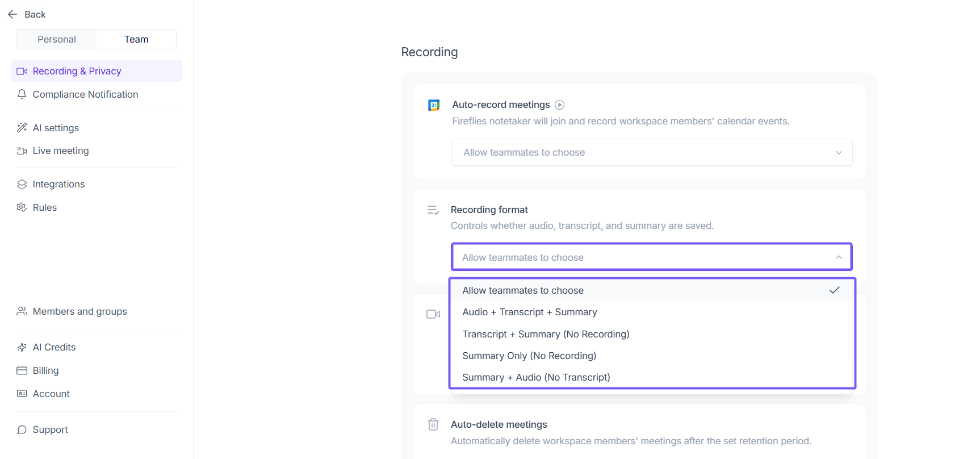Switch to the Team tab

[x=136, y=39]
